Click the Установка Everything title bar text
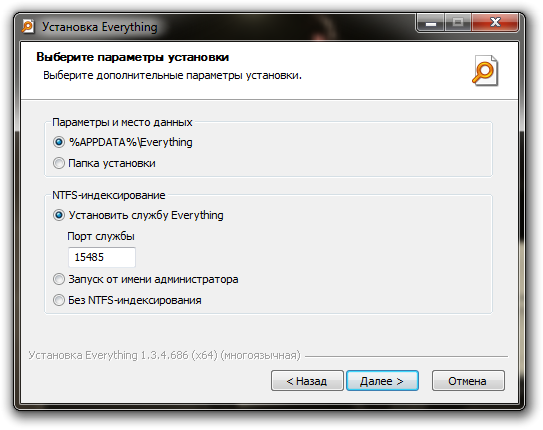This screenshot has width=543, height=430. [x=100, y=27]
